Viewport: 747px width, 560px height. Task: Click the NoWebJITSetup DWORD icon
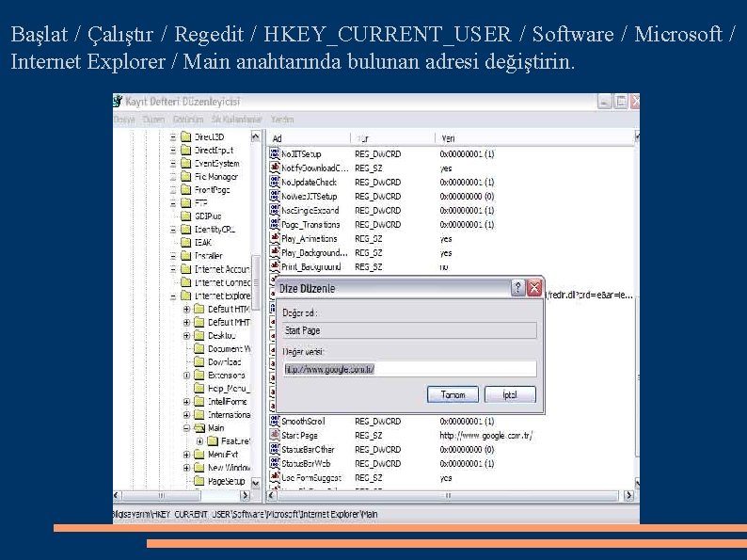(x=275, y=196)
